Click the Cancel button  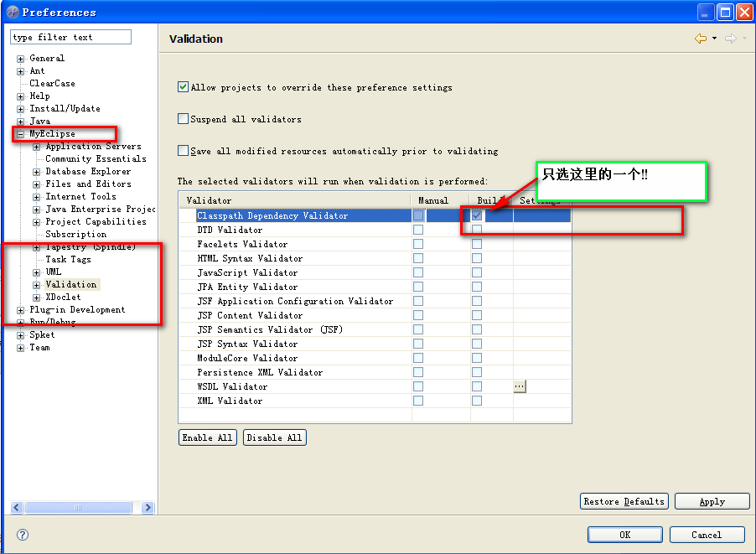click(x=707, y=535)
